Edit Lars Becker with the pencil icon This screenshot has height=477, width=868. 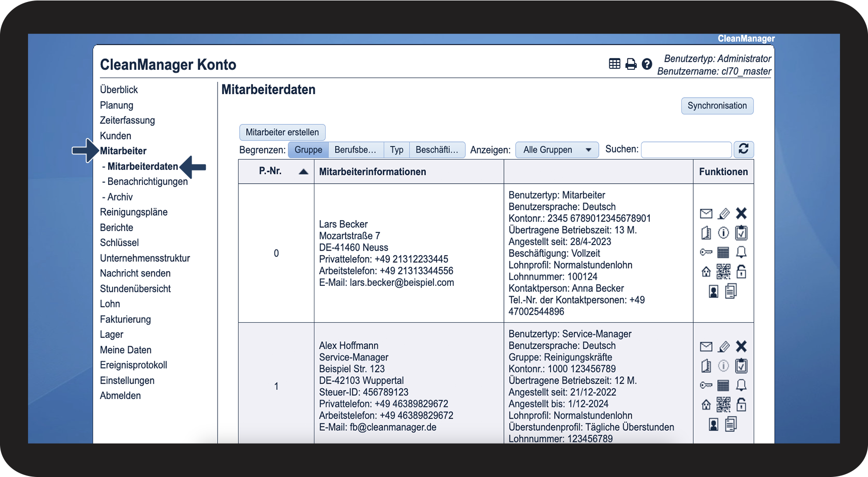pyautogui.click(x=724, y=213)
